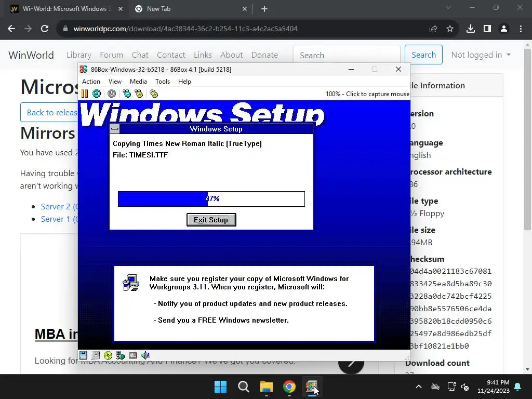Screen dimensions: 532x399
Task: Open 86Box machine settings gear icon
Action: point(154,94)
